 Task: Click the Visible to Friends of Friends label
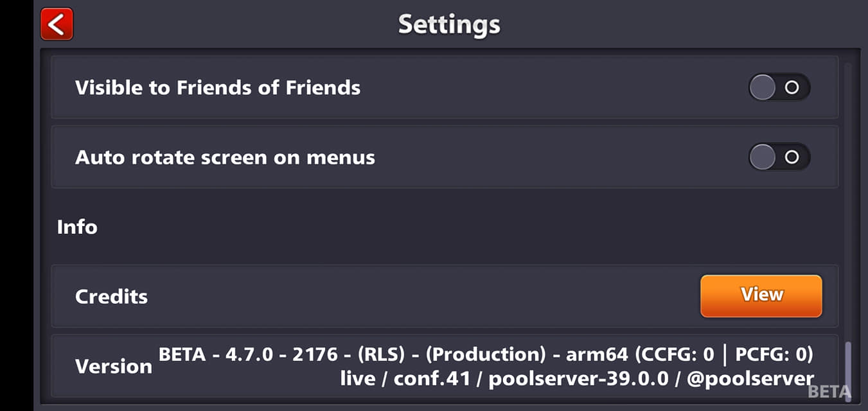[x=218, y=87]
